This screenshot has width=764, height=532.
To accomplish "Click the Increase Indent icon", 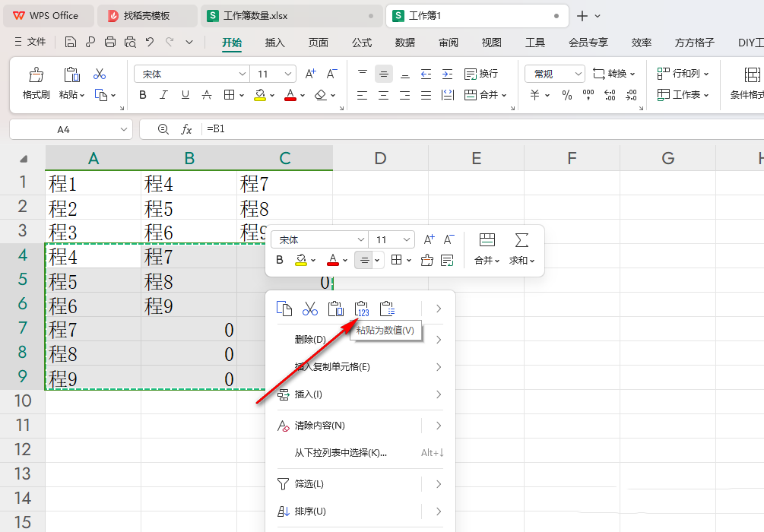I will pos(447,74).
